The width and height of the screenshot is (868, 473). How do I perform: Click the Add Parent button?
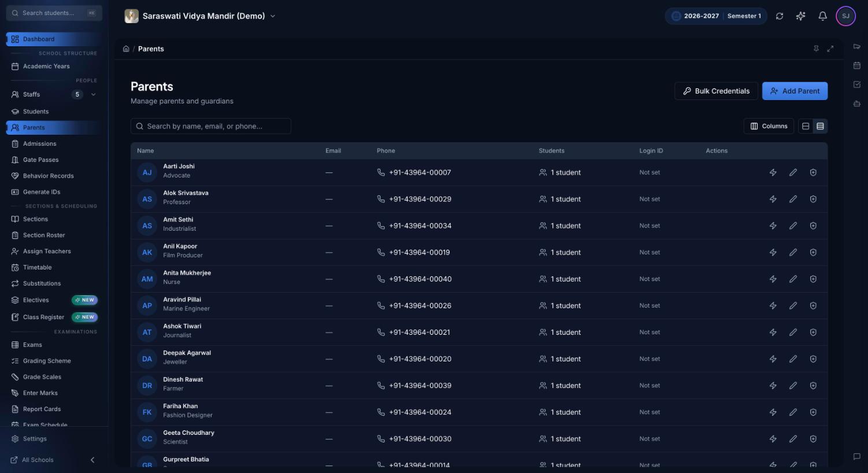(795, 91)
